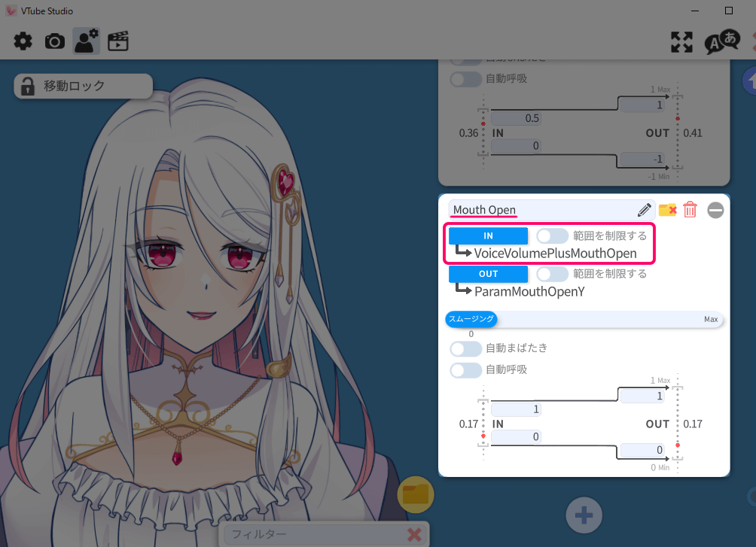756x547 pixels.
Task: Click the blue IN button of Mouth Open
Action: (488, 236)
